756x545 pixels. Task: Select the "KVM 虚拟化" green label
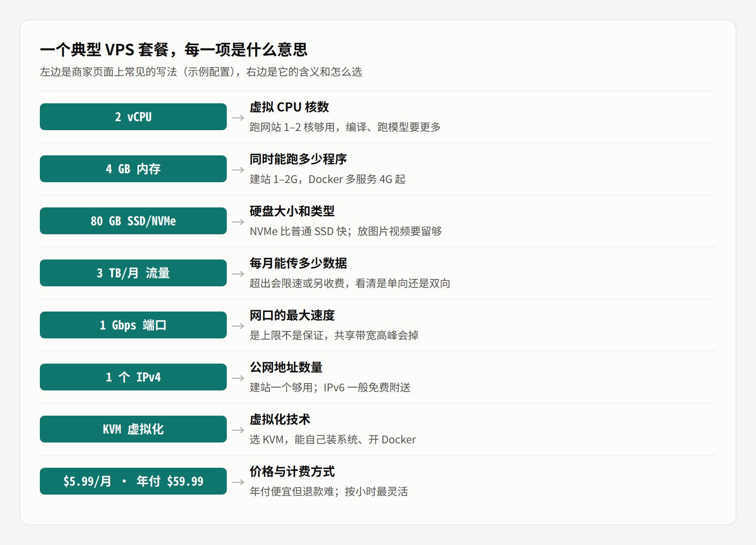coord(133,429)
